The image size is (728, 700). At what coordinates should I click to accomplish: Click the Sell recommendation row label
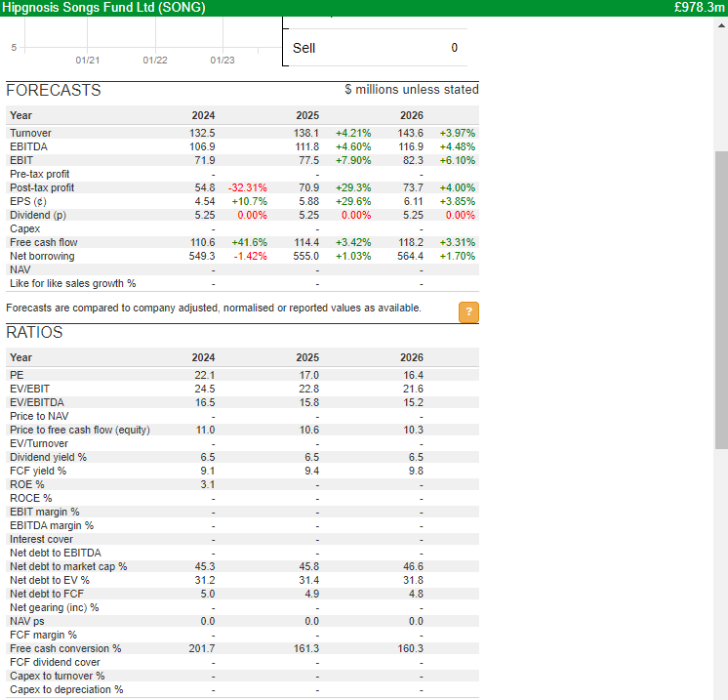[304, 48]
